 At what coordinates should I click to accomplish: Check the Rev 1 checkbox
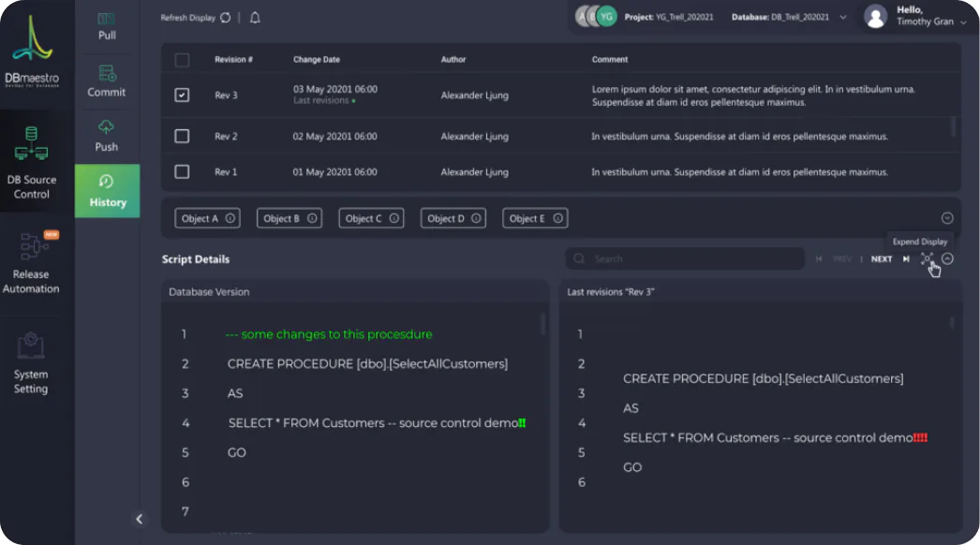tap(182, 172)
